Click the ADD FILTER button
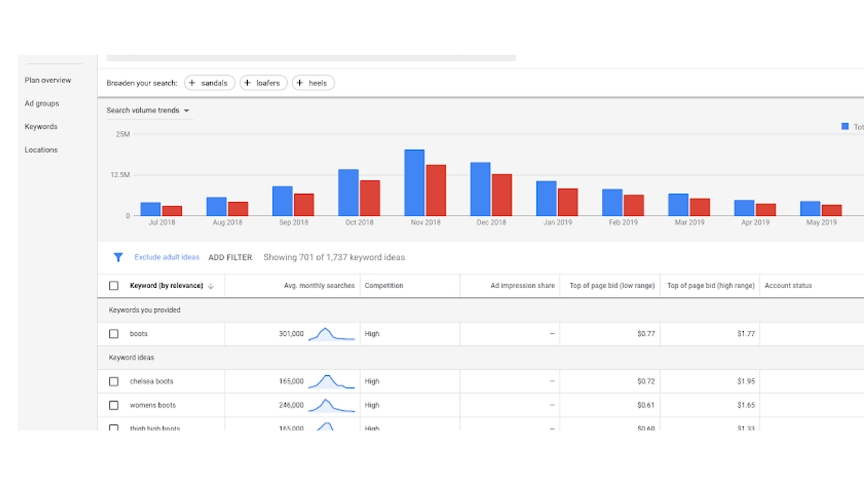Screen dimensions: 864x504 (x=230, y=258)
